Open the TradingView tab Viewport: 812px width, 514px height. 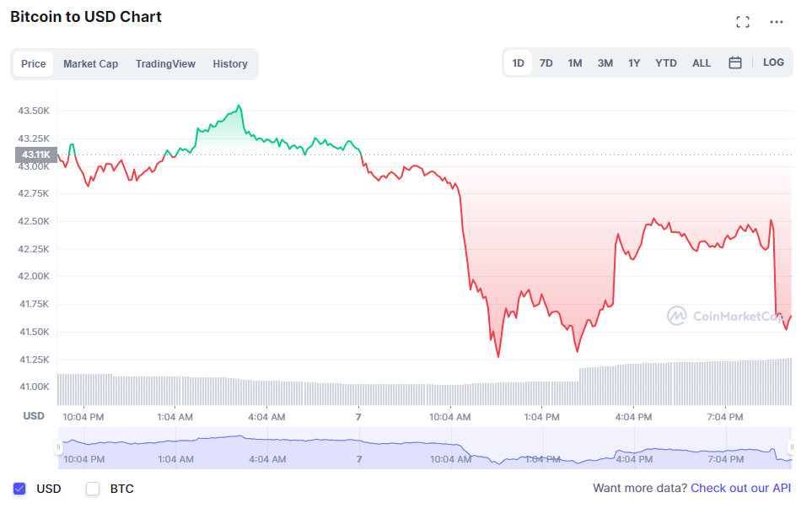coord(165,63)
